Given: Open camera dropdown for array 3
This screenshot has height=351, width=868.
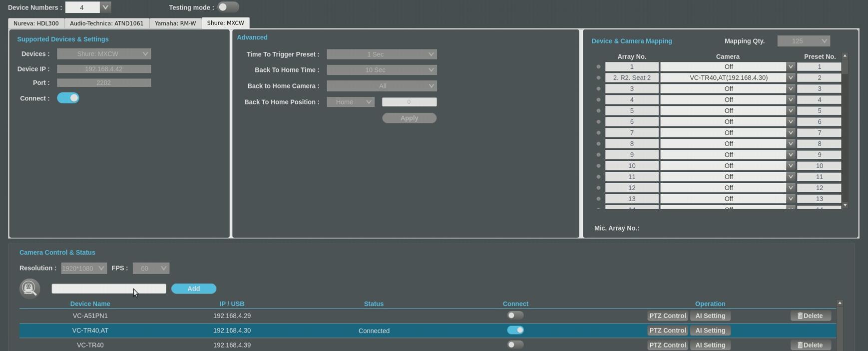Looking at the screenshot, I should pos(790,89).
